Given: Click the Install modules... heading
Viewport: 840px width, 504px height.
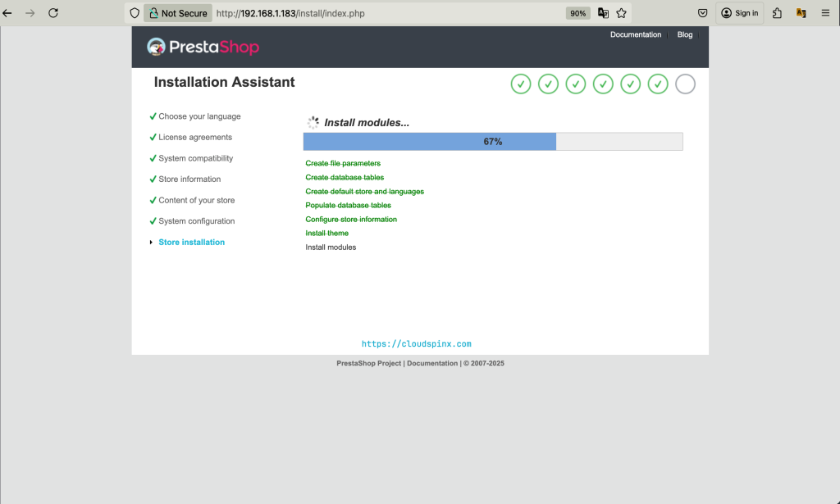Looking at the screenshot, I should 367,123.
